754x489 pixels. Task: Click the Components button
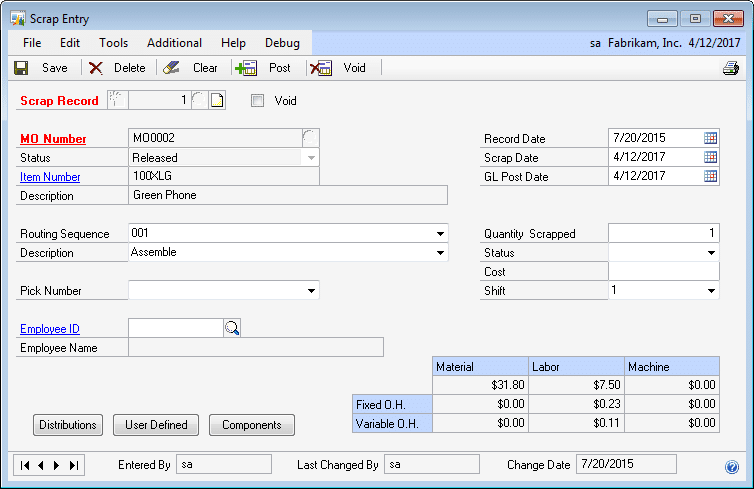click(x=252, y=425)
